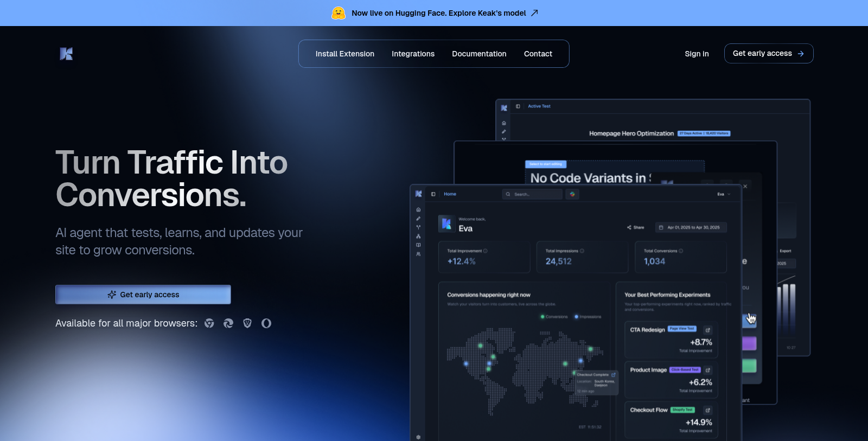868x441 pixels.
Task: Click the Hugging Face emoji in the top banner
Action: click(339, 13)
